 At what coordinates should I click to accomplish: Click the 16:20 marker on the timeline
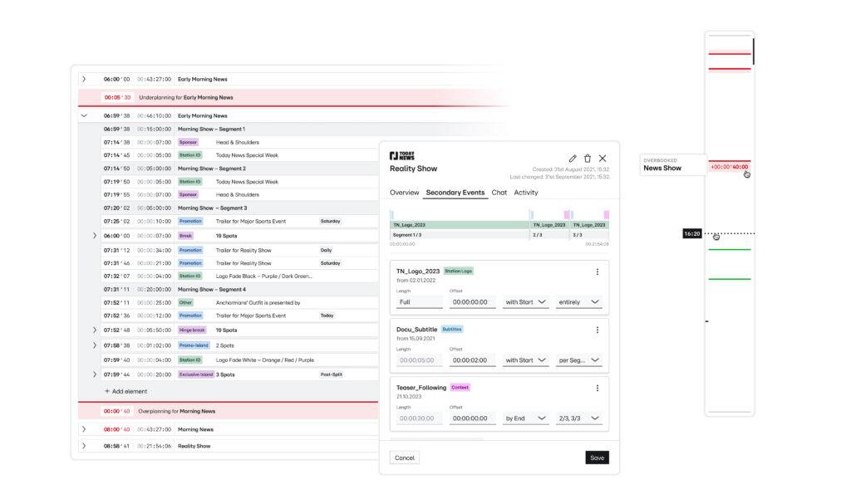coord(691,234)
